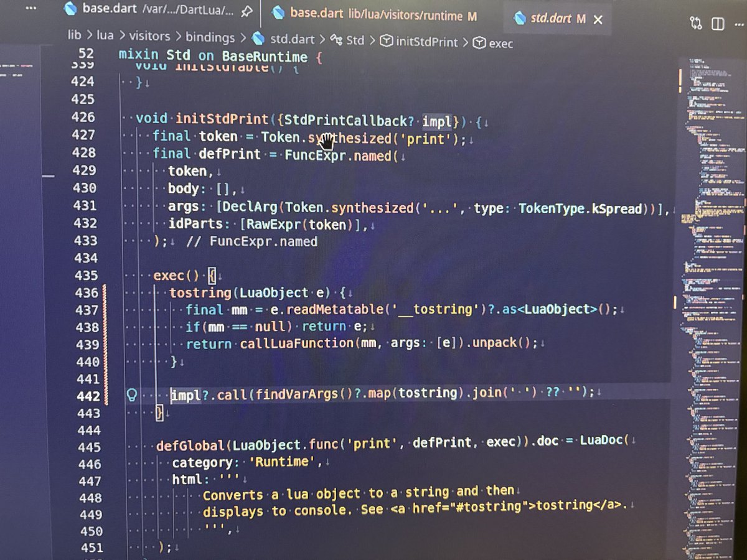Image resolution: width=747 pixels, height=560 pixels.
Task: Click the lightbulb code action on line 442
Action: click(132, 394)
